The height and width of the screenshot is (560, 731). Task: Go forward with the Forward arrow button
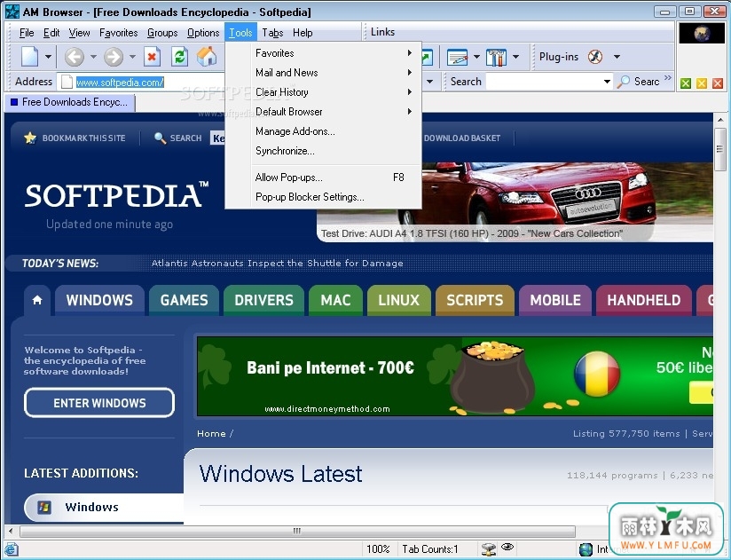coord(114,57)
